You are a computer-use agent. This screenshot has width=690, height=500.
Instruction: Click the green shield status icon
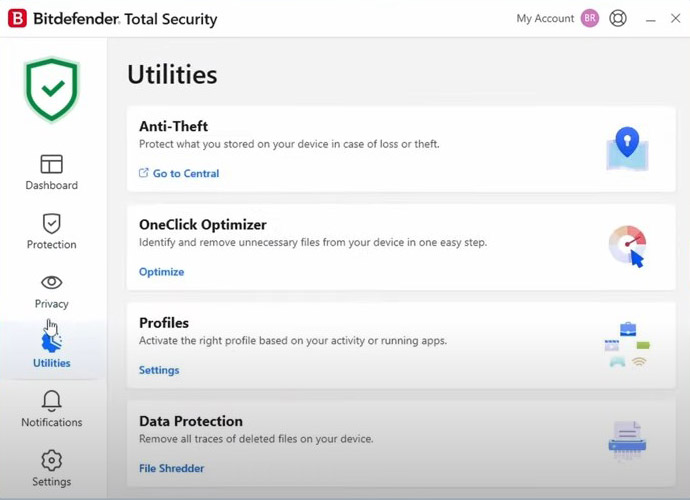pyautogui.click(x=51, y=88)
